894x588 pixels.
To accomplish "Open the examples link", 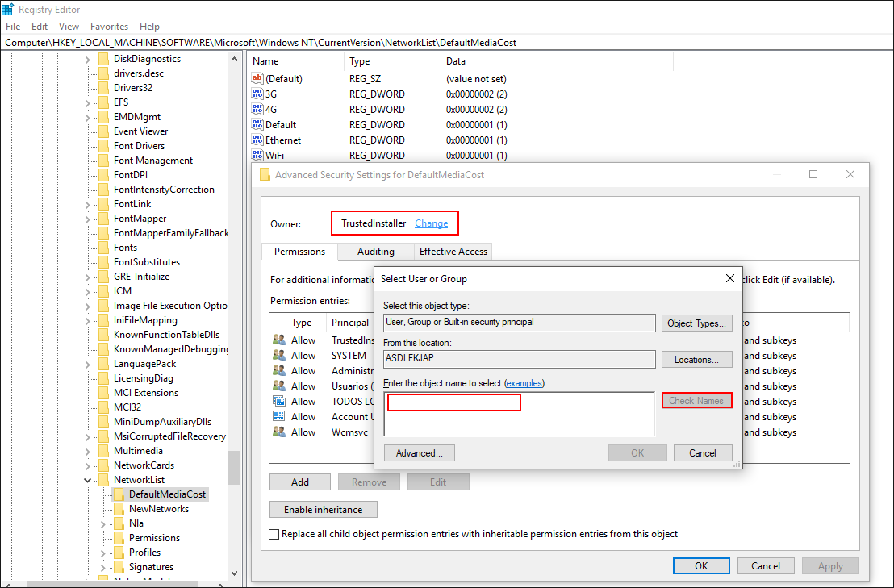I will tap(524, 383).
